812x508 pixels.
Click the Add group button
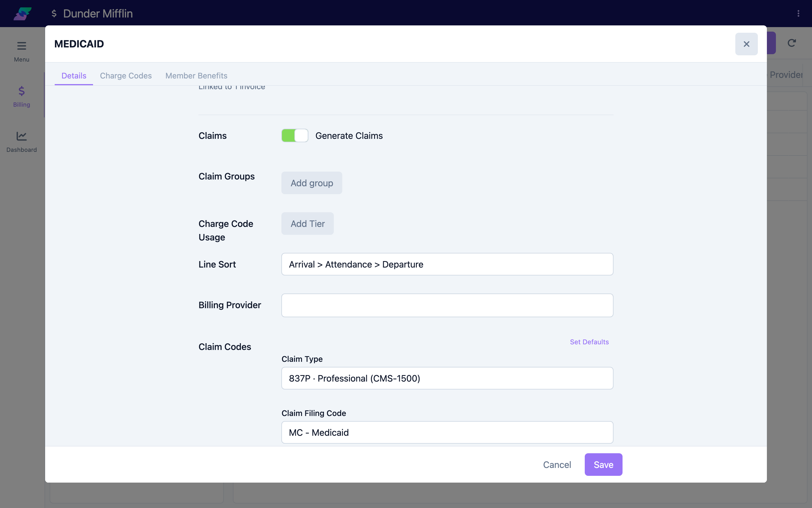click(x=312, y=183)
